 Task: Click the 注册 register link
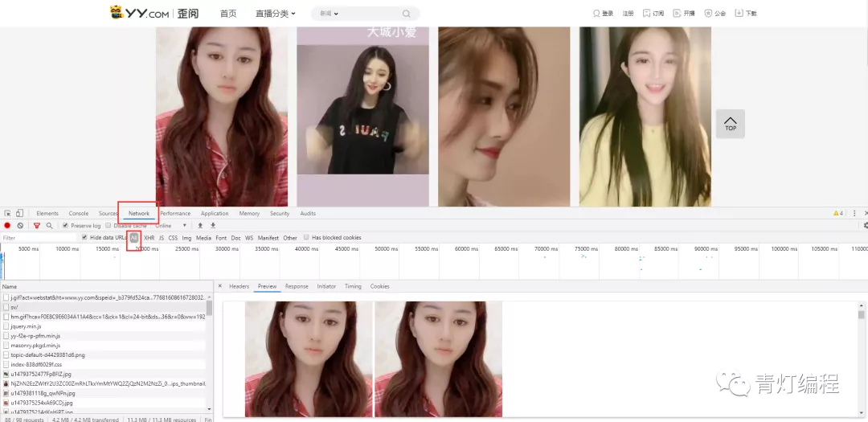628,14
